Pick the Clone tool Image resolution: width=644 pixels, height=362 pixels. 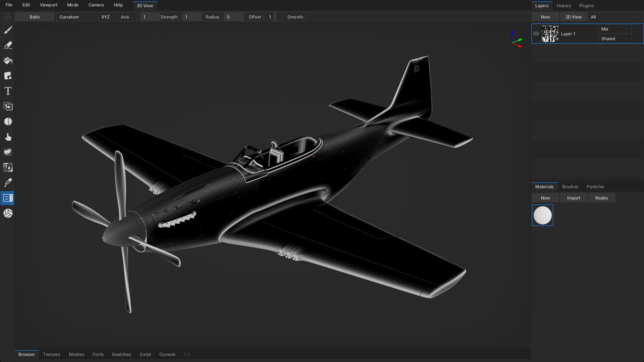coord(8,107)
